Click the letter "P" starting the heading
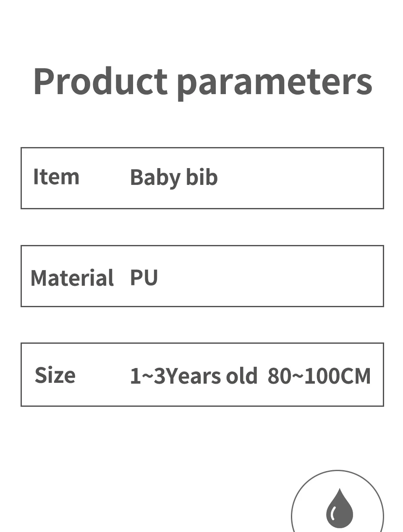The image size is (403, 532). (x=45, y=81)
